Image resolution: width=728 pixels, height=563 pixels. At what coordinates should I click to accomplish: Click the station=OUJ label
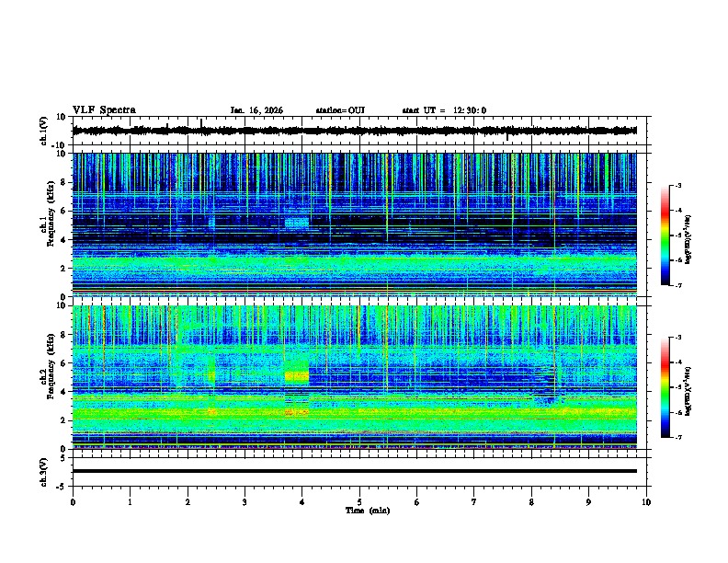point(340,110)
